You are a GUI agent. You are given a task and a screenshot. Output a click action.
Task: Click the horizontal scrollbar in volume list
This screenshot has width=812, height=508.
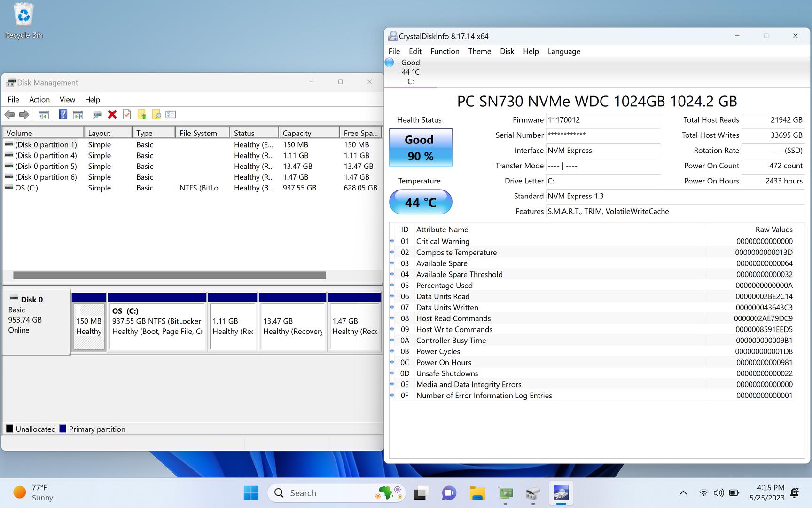tap(169, 275)
